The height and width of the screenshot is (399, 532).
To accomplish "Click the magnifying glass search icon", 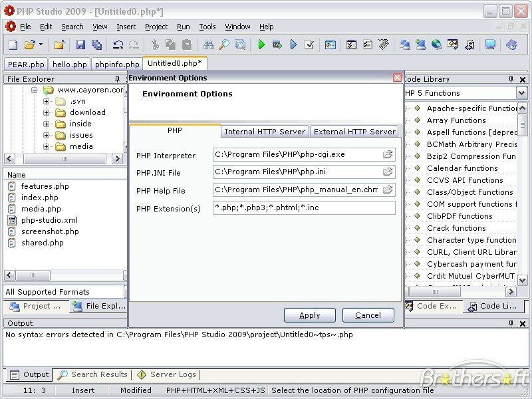I will click(x=224, y=45).
